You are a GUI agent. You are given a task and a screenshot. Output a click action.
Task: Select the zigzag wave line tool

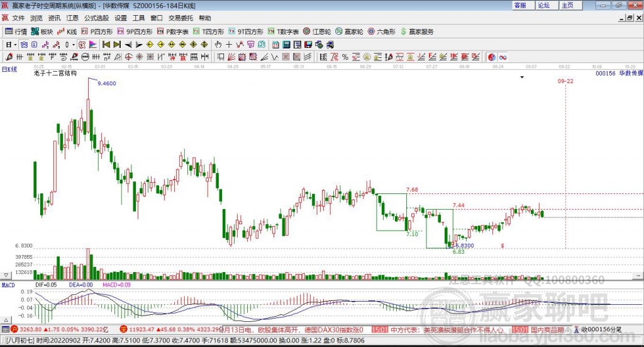point(275,57)
